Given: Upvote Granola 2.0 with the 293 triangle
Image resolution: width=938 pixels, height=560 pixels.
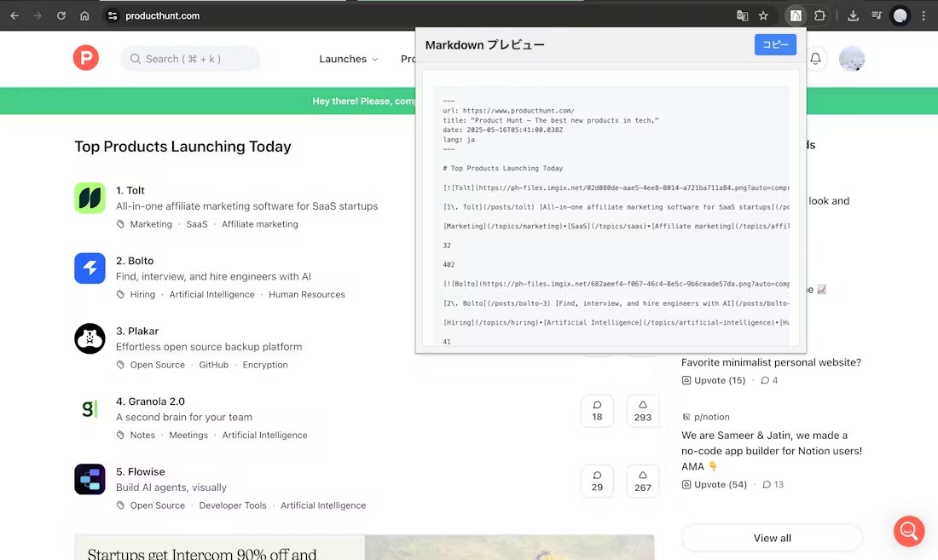Looking at the screenshot, I should coord(642,411).
